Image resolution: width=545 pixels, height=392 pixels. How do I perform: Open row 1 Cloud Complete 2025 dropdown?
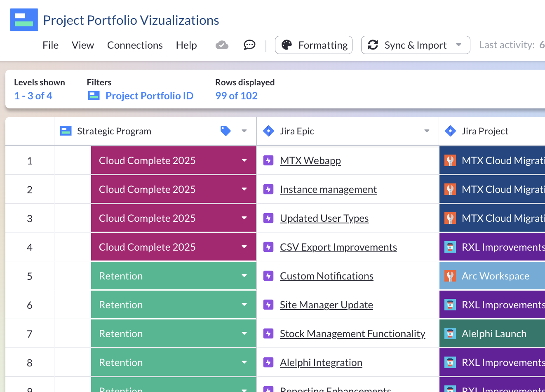click(x=244, y=160)
